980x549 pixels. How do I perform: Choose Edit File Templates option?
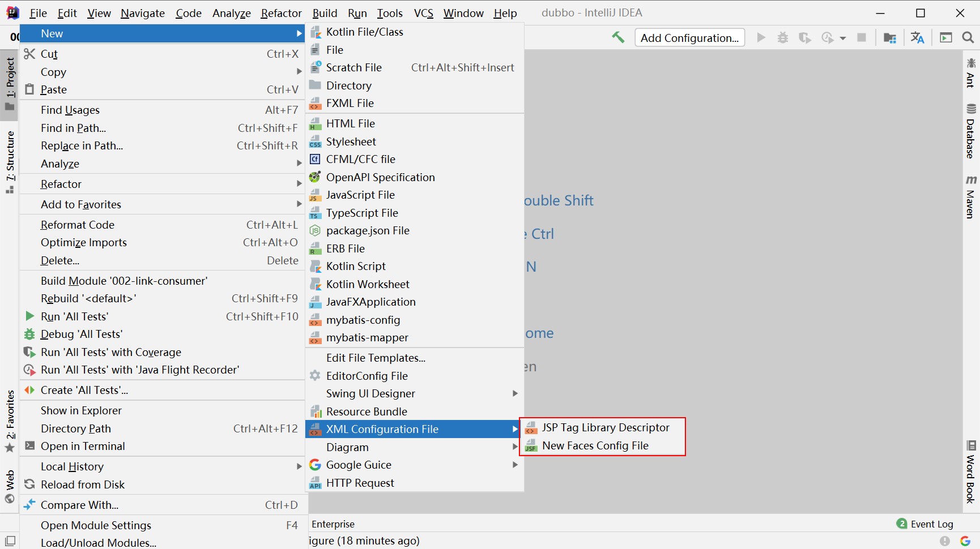tap(376, 357)
